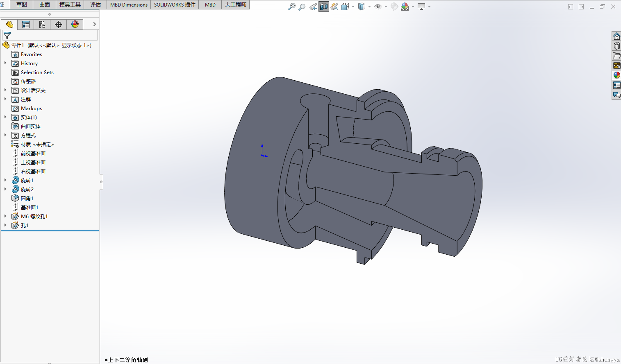Open Display Style dropdown arrow
The width and height of the screenshot is (621, 364).
369,7
